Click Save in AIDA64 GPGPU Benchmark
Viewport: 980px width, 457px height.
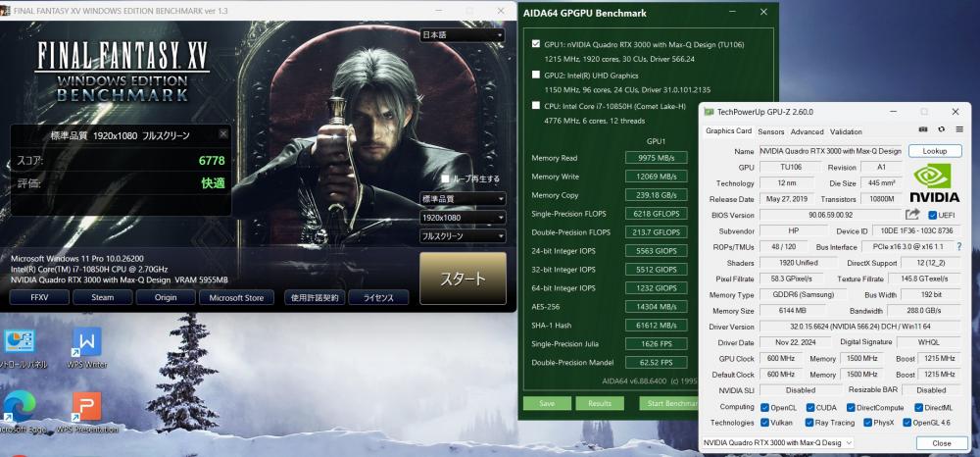pyautogui.click(x=547, y=403)
